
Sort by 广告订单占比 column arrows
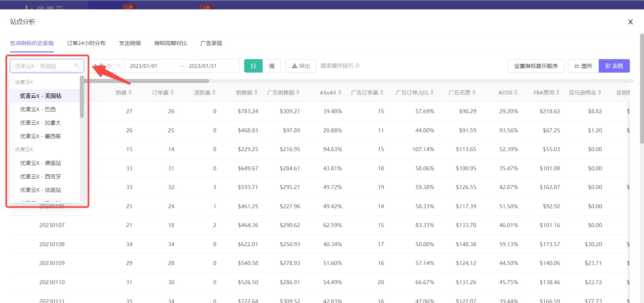[432, 92]
